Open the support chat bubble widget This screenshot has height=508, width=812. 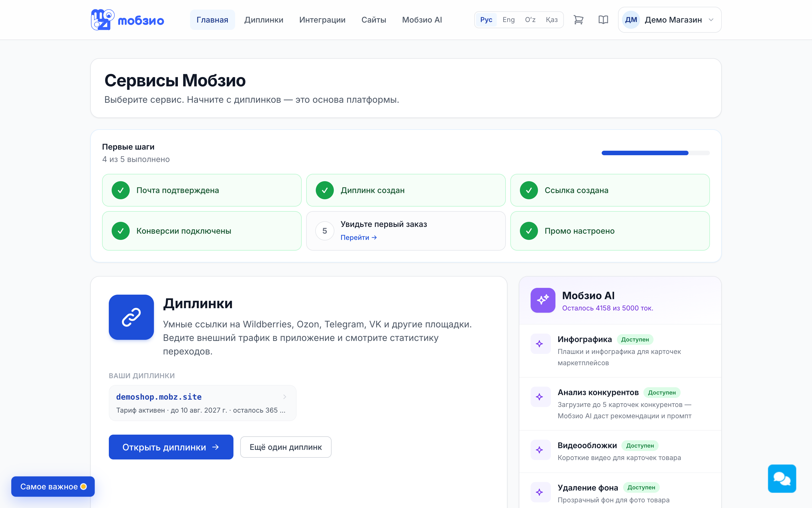(x=782, y=478)
